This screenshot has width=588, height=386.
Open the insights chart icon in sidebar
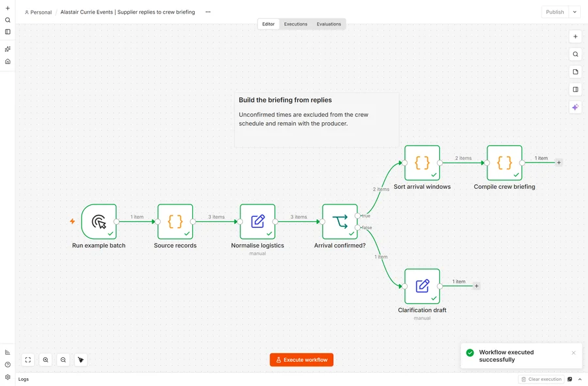7,352
